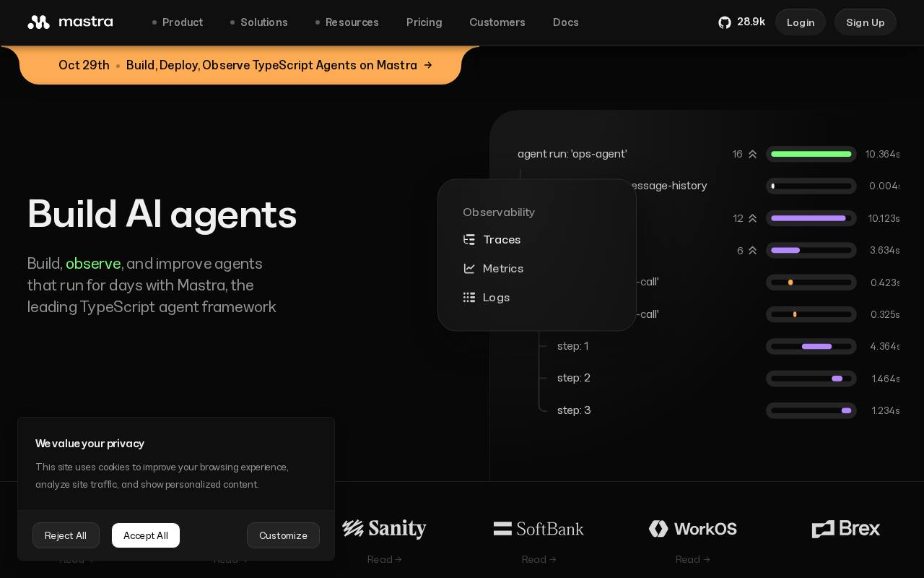Reject all cookies
The width and height of the screenshot is (924, 578).
point(66,535)
